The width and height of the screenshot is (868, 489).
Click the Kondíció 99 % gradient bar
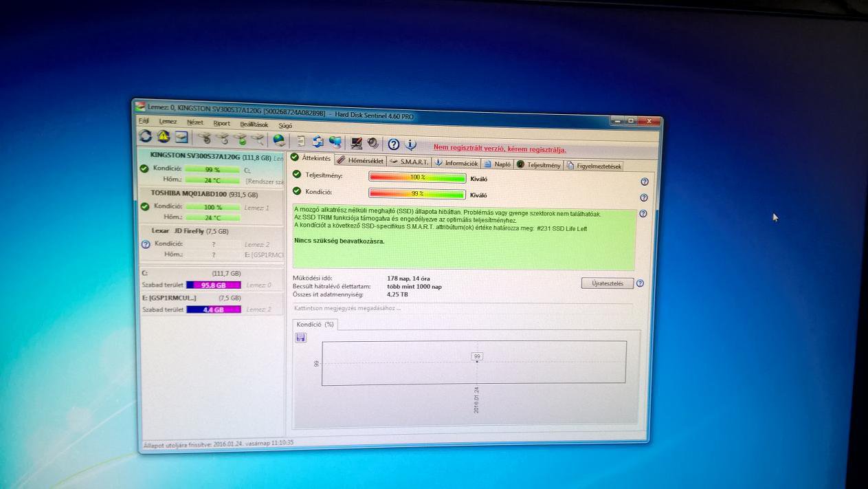(x=416, y=194)
